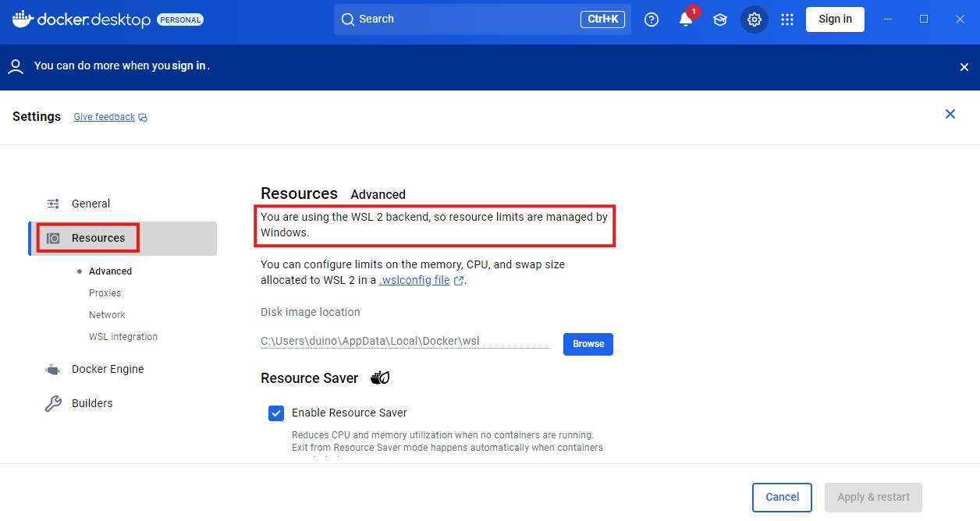Click the Builders wrench icon
The image size is (980, 521).
tap(53, 403)
